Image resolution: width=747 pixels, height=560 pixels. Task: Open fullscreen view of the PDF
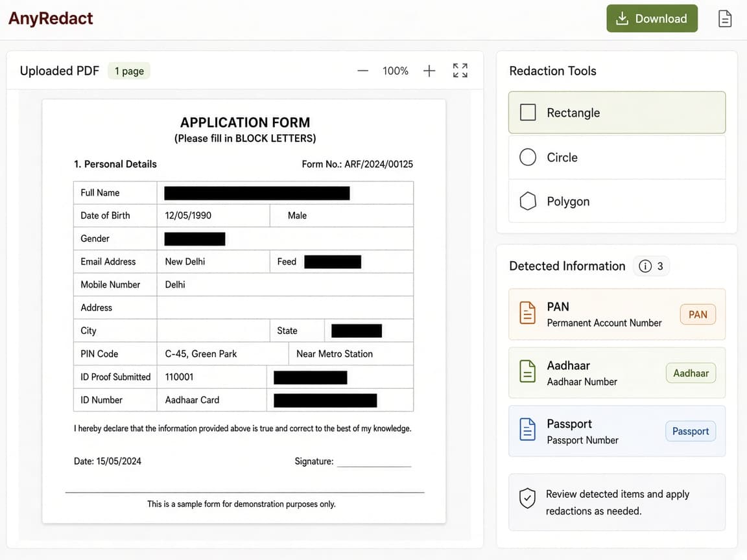(460, 71)
